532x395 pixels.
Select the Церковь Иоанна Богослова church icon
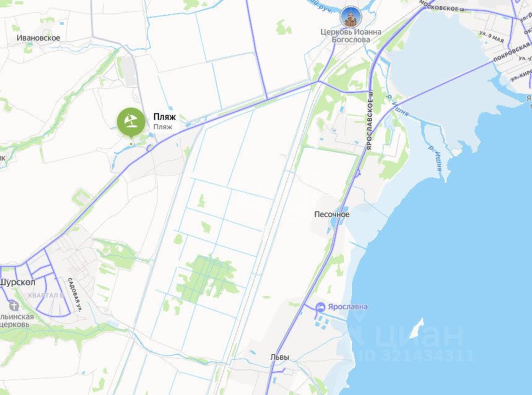[x=351, y=17]
